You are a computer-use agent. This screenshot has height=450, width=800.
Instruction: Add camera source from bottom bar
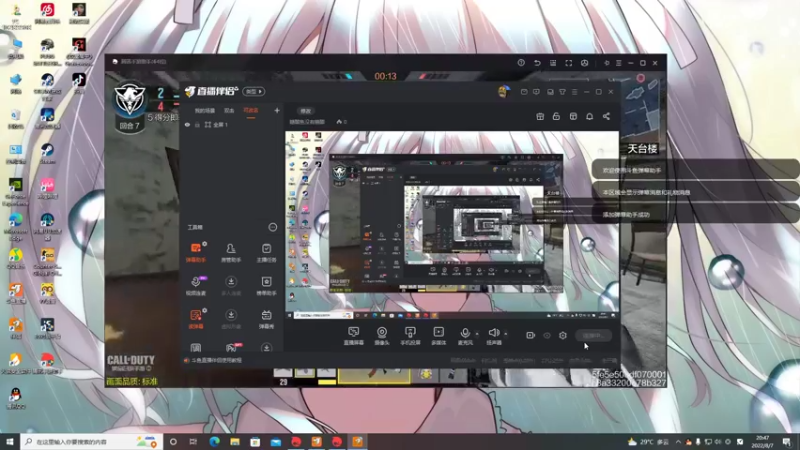(382, 336)
